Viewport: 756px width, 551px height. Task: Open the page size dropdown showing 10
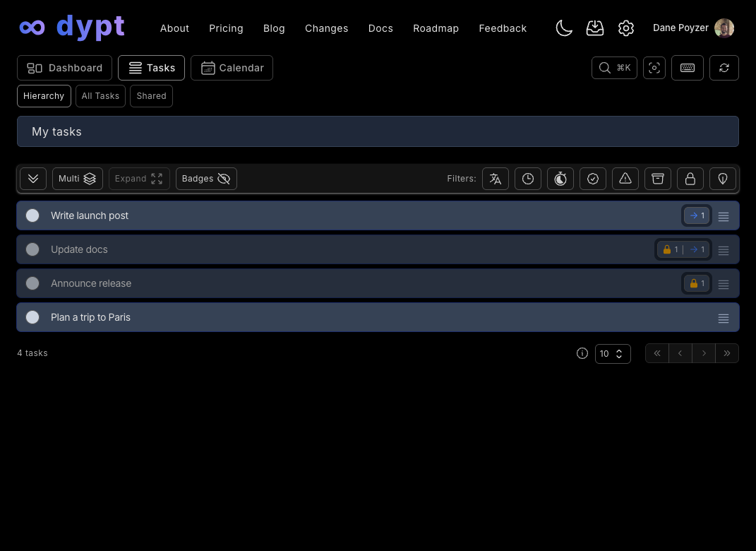pyautogui.click(x=612, y=354)
